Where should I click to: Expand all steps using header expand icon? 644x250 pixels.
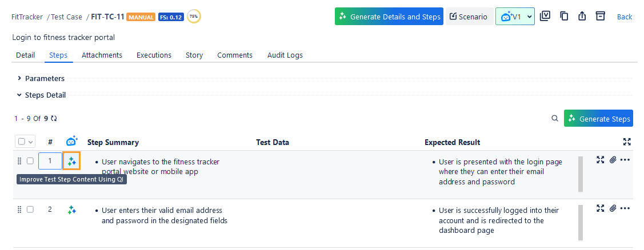point(627,142)
